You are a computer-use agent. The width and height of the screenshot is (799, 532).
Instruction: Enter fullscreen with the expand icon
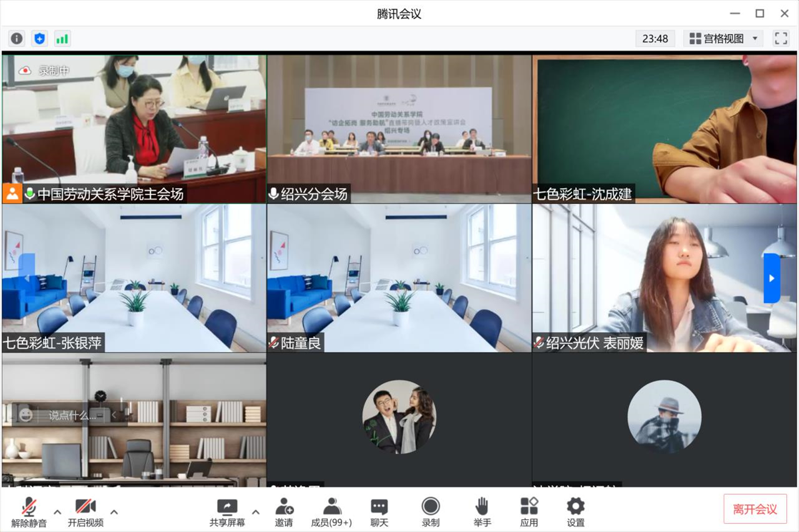pyautogui.click(x=781, y=39)
